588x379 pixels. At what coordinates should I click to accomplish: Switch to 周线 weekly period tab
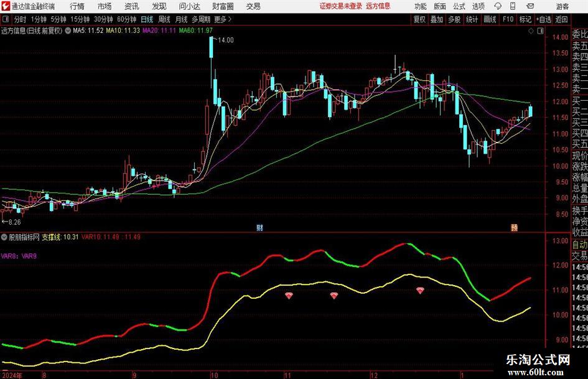point(164,19)
